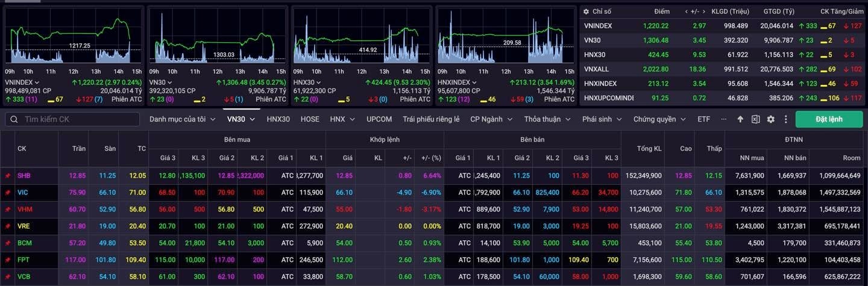The height and width of the screenshot is (286, 868).
Task: Click left arrow beside +/- index column
Action: coord(687,11)
